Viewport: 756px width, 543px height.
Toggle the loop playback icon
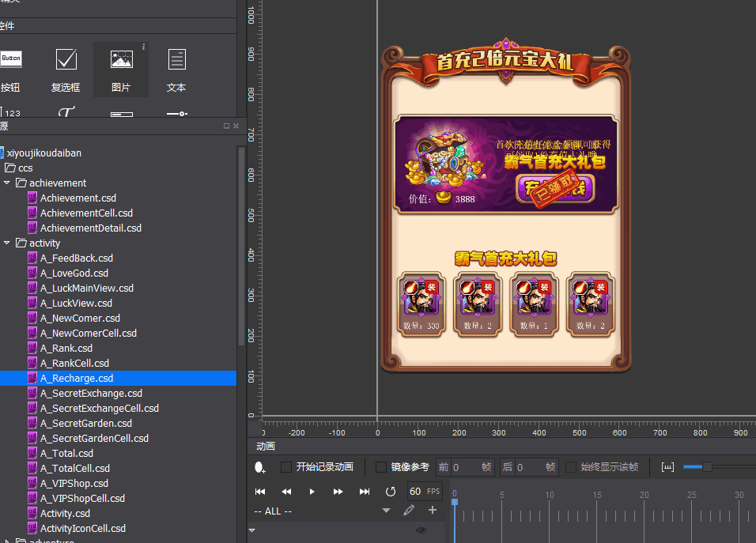(x=390, y=492)
